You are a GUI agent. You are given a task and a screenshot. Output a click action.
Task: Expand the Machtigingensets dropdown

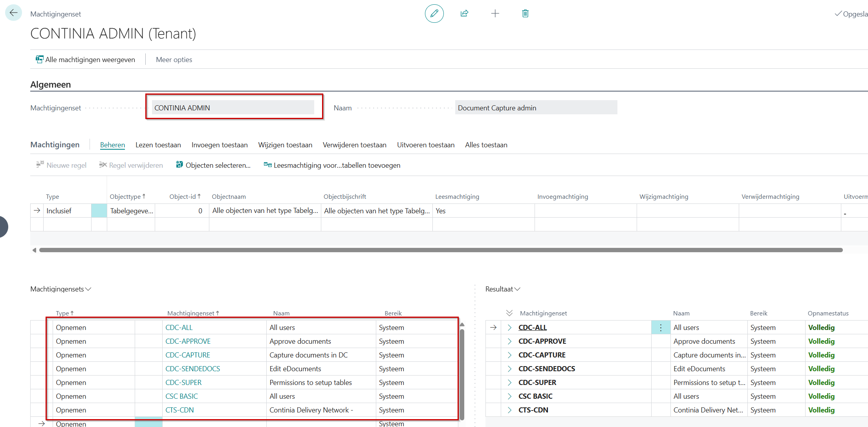coord(61,289)
